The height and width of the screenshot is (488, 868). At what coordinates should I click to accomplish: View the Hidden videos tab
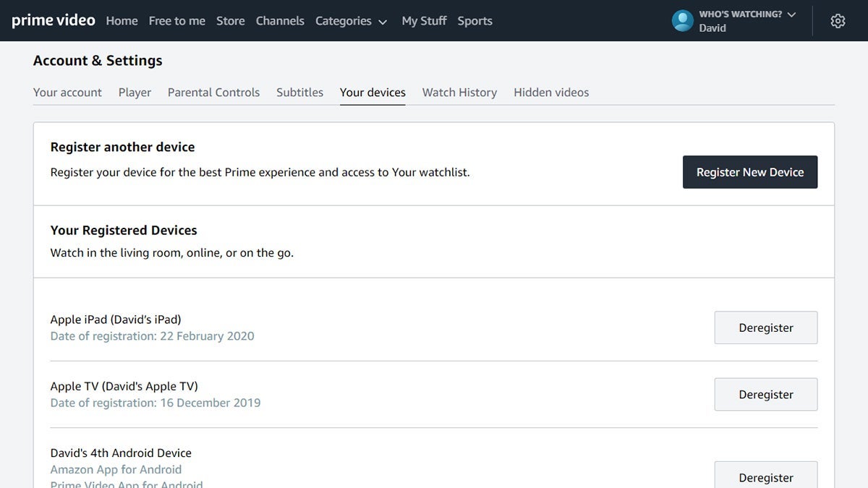550,92
